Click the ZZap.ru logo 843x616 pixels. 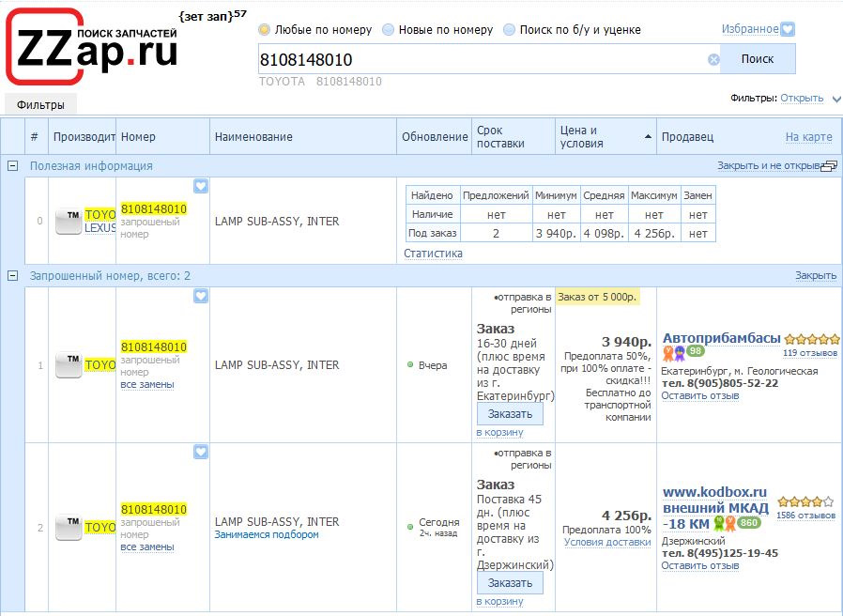91,47
